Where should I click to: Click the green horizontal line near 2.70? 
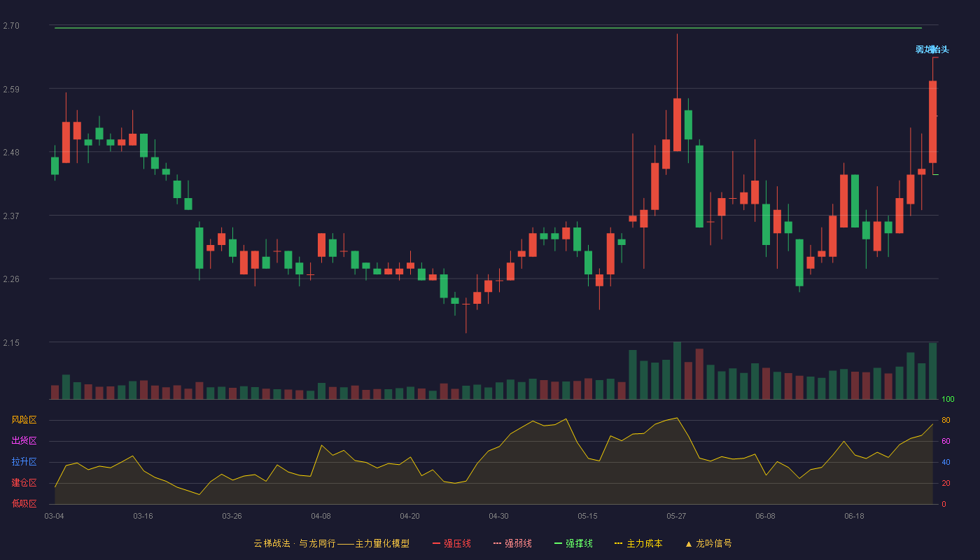pyautogui.click(x=488, y=28)
